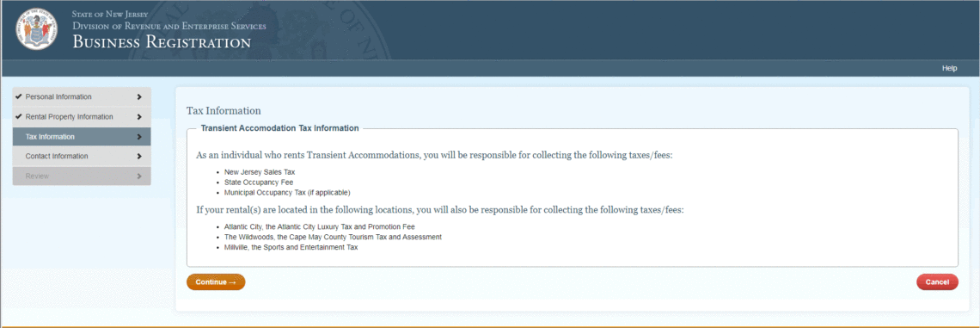Go to the Contact Information step
This screenshot has width=980, height=328.
[82, 157]
